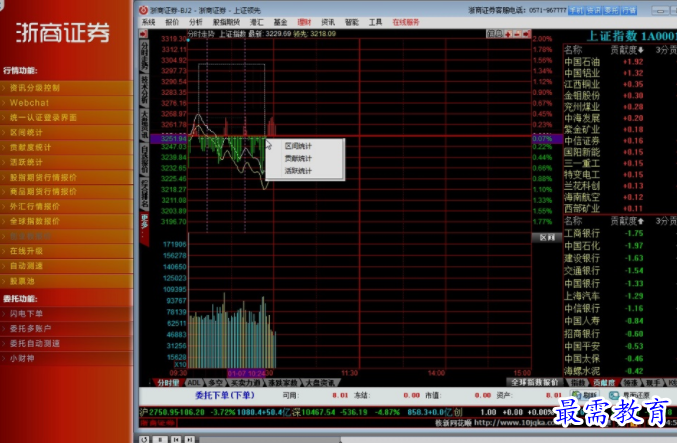
Task: Click the 资讯 button in title bar
Action: pyautogui.click(x=594, y=10)
